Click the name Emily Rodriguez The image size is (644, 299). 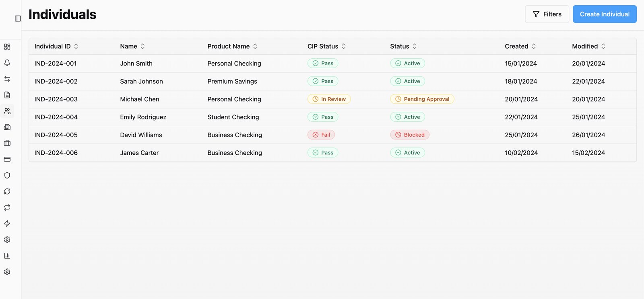[x=143, y=117]
